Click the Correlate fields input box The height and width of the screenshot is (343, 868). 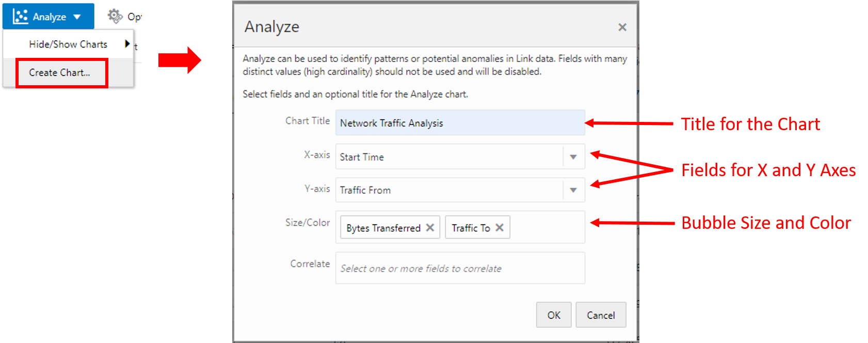459,268
